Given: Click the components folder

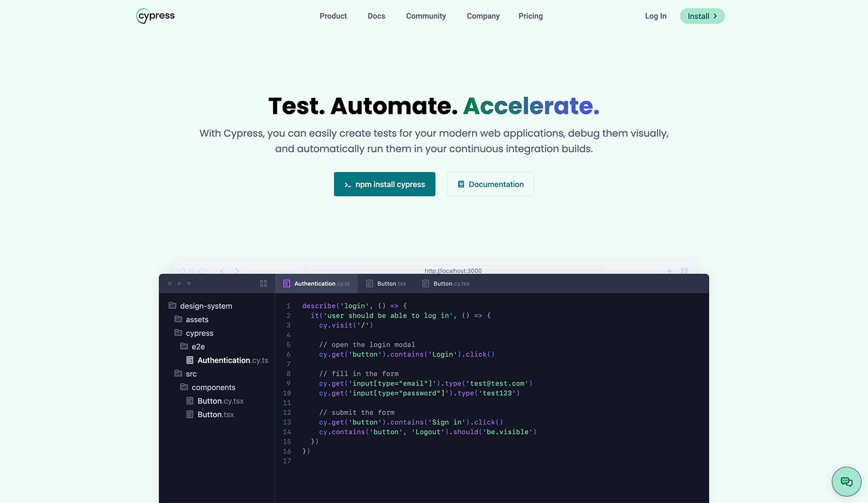Looking at the screenshot, I should point(208,387).
